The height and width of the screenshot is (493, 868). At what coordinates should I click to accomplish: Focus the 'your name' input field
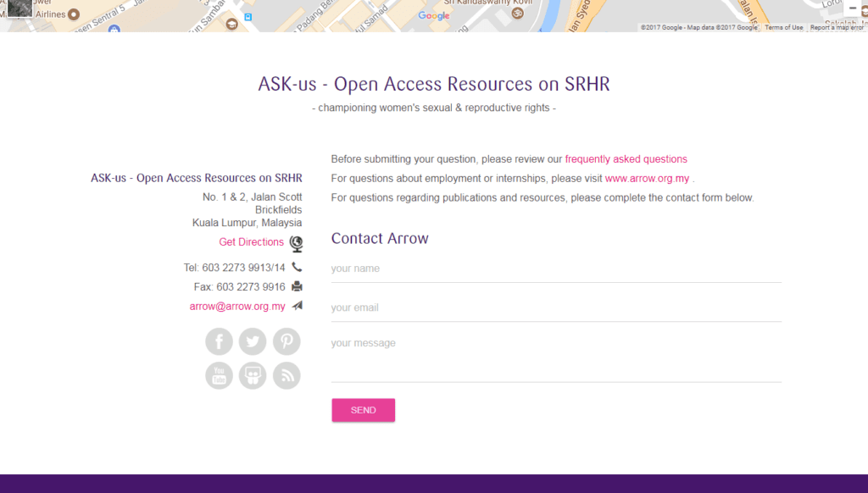[555, 269]
